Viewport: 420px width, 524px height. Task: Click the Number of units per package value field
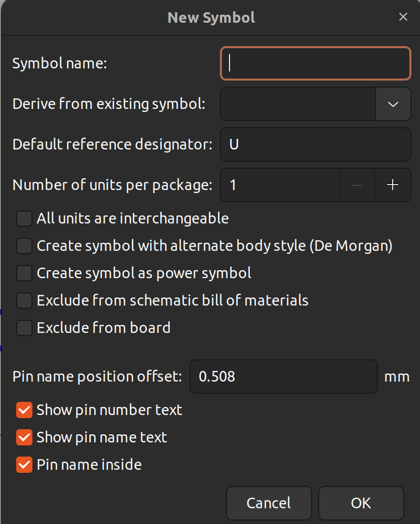(280, 185)
